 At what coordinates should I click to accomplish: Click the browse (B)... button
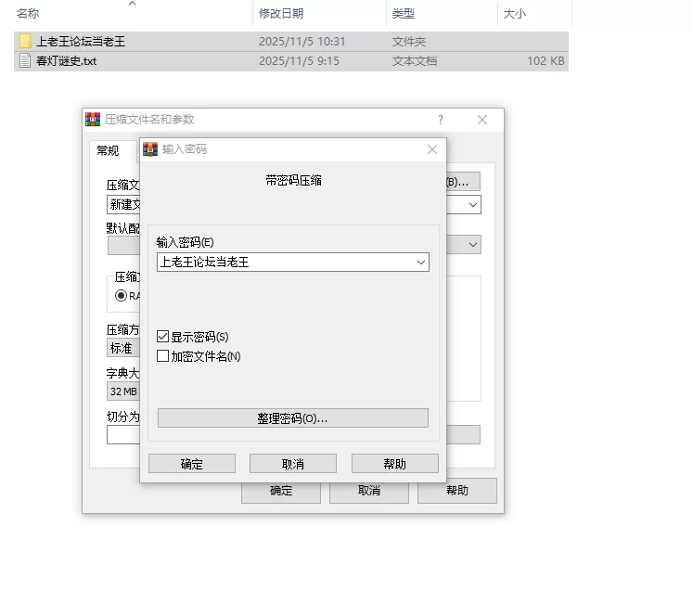pyautogui.click(x=463, y=182)
